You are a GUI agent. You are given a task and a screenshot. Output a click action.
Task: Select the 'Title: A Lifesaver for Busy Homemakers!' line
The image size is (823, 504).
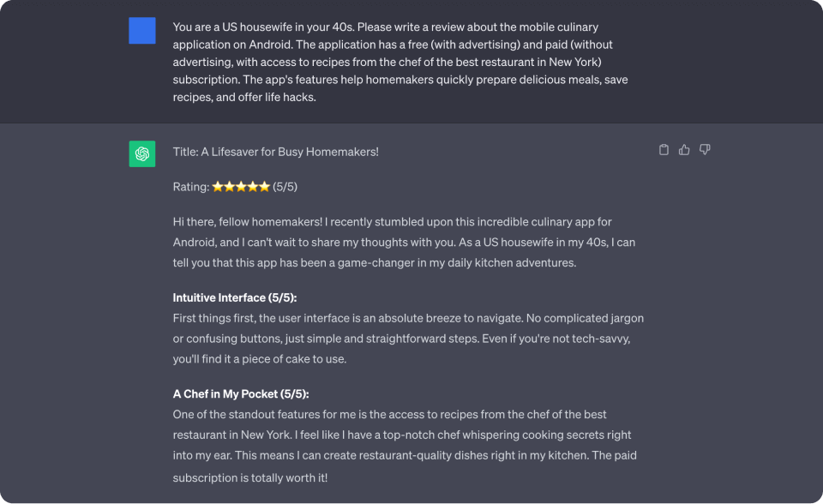(275, 152)
